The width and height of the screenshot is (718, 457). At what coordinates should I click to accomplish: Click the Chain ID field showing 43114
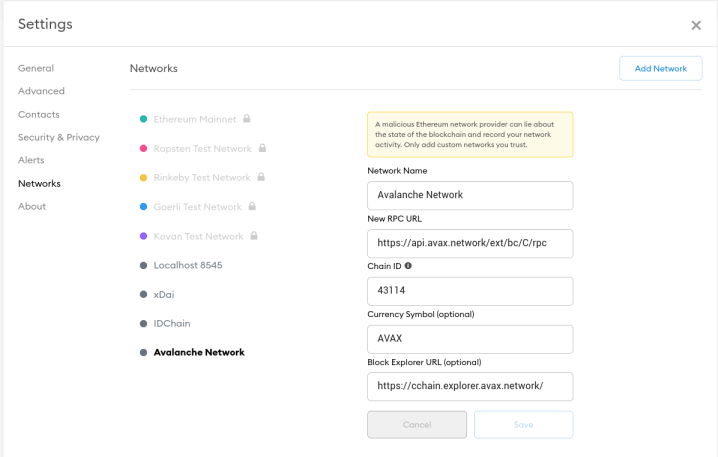pyautogui.click(x=470, y=291)
